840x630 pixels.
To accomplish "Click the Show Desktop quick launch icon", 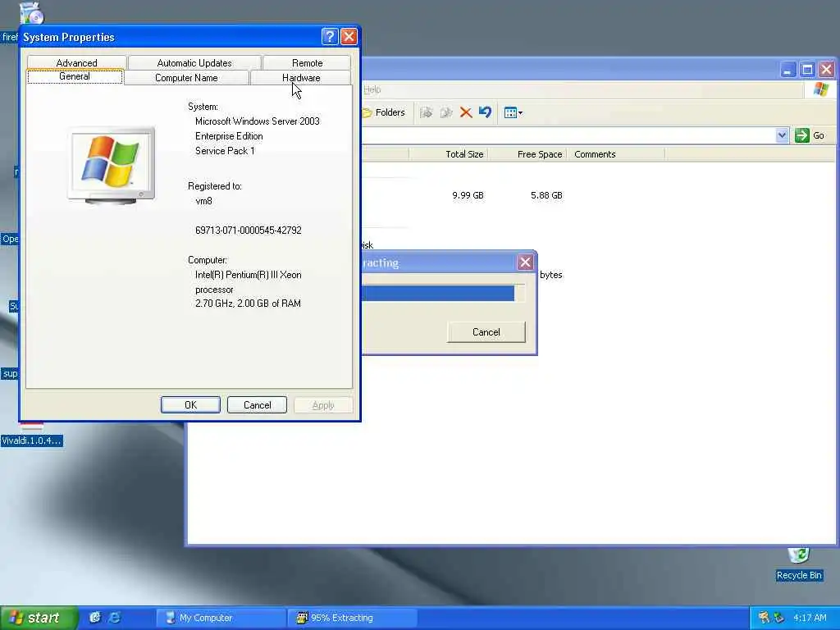I will point(95,618).
